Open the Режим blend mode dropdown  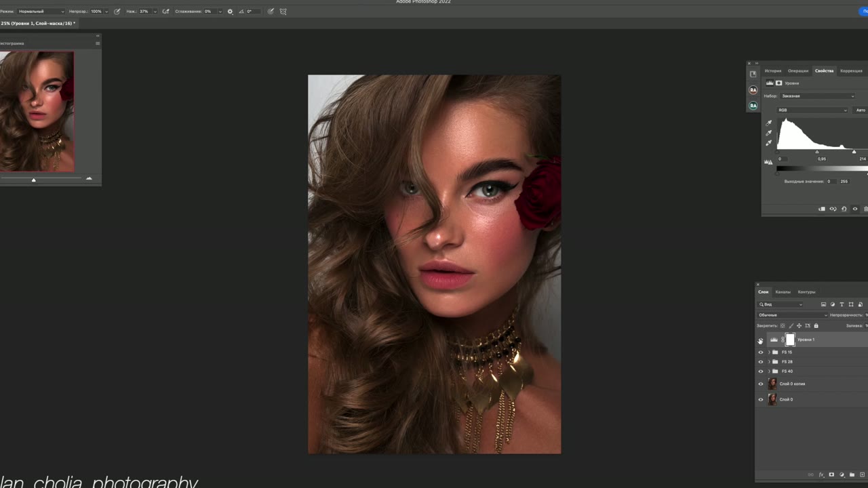click(41, 12)
